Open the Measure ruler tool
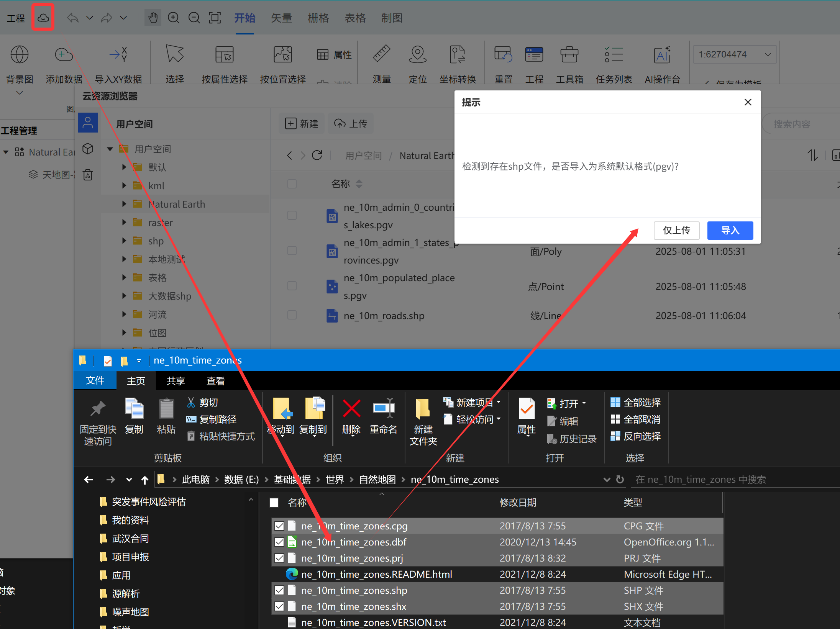The image size is (840, 629). (x=381, y=54)
